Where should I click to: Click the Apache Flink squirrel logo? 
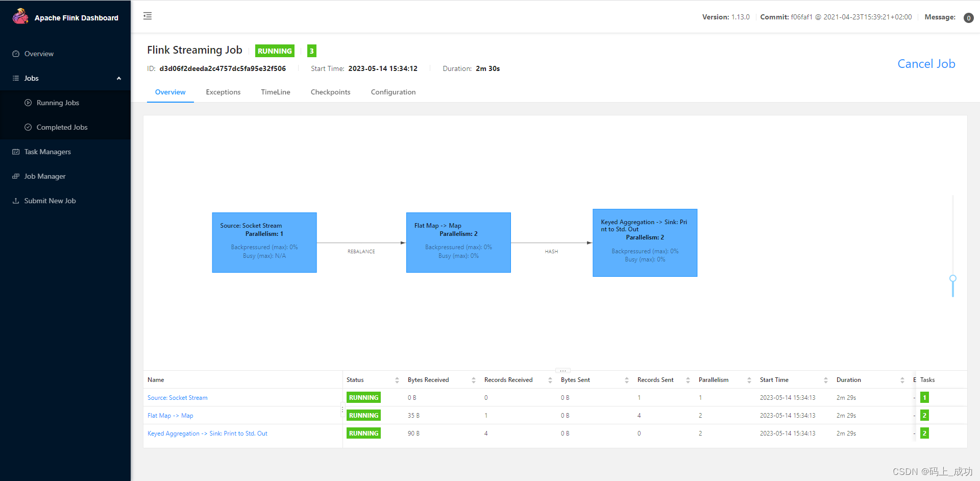point(20,16)
